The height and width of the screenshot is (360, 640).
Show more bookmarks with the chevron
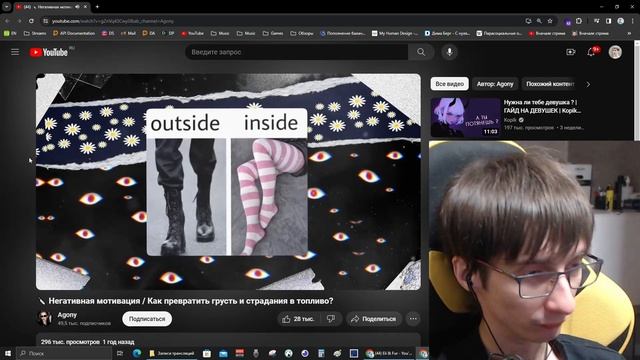[x=629, y=33]
